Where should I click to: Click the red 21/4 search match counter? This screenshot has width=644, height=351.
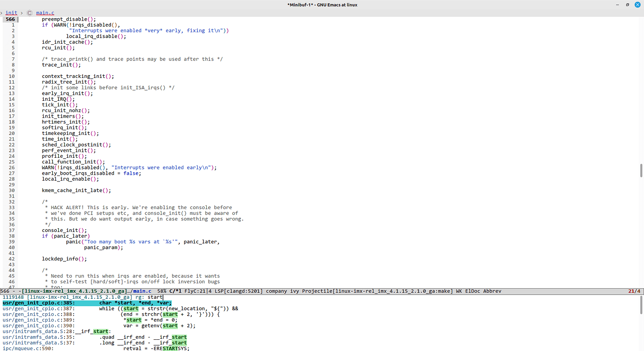tap(632, 291)
